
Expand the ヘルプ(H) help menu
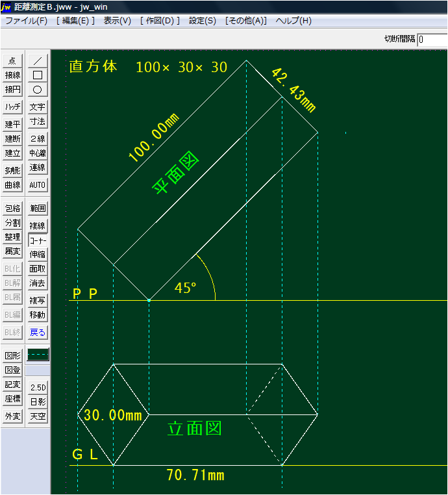click(x=293, y=21)
